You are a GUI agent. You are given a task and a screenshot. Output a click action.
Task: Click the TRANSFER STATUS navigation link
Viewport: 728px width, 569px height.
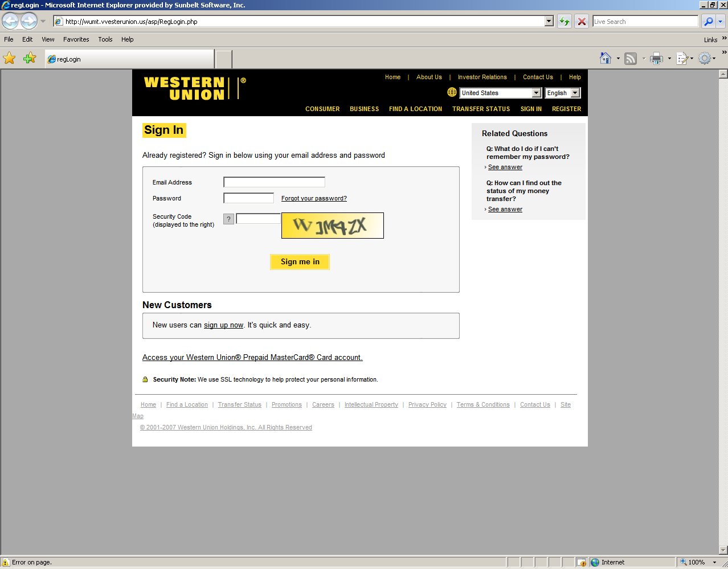pos(481,109)
